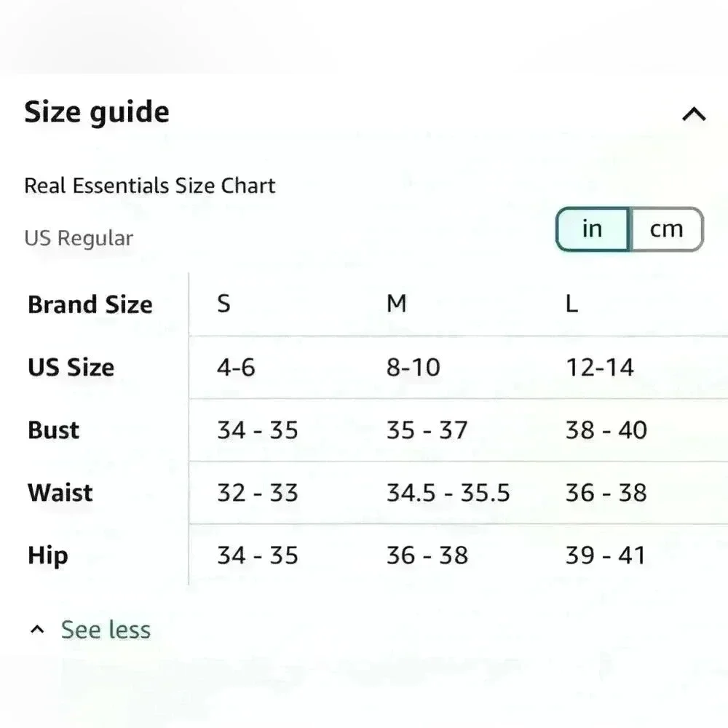Select the 'in' unit toggle

coord(593,229)
